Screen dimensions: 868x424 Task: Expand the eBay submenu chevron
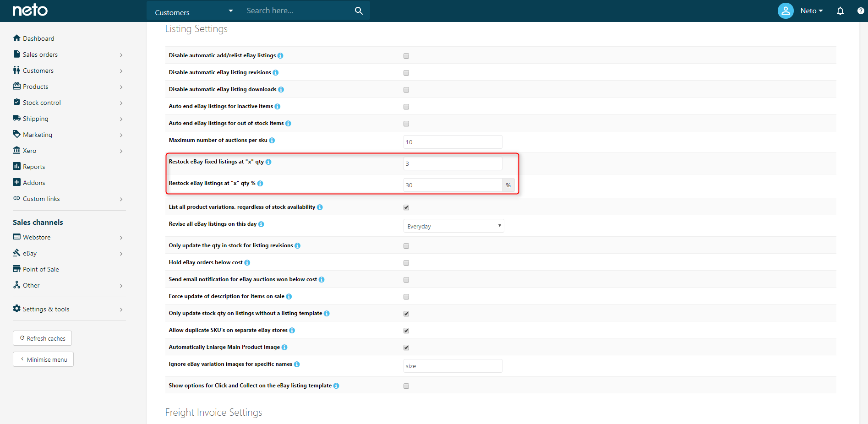121,254
